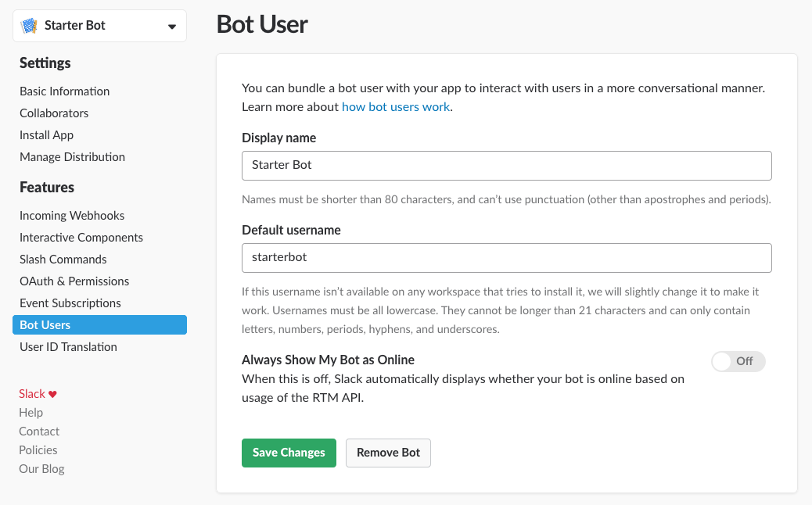Open Interactive Components settings
Image resolution: width=812 pixels, height=505 pixels.
pyautogui.click(x=81, y=238)
